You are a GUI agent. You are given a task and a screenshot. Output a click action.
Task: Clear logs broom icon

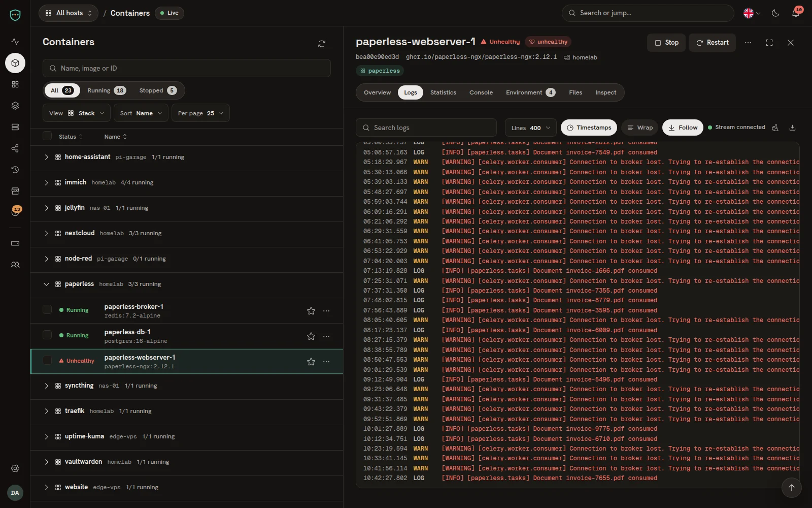point(775,128)
